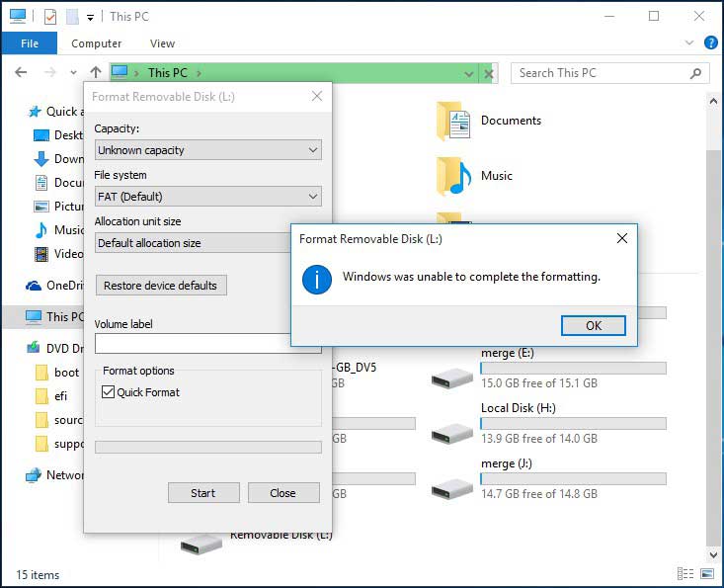Open Customize Quick Access Toolbar dropdown
The height and width of the screenshot is (588, 724).
[x=91, y=18]
